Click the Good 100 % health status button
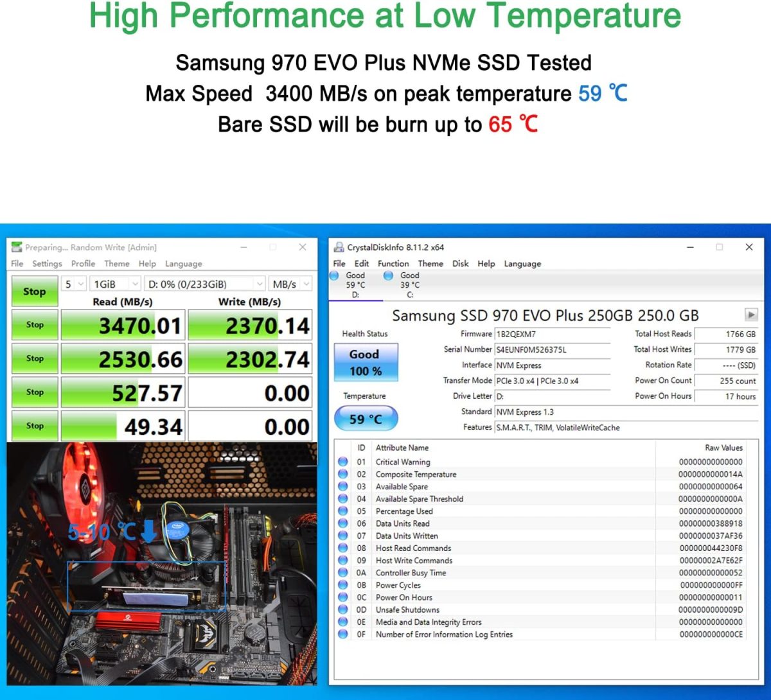Screen dimensions: 771x700 (366, 363)
